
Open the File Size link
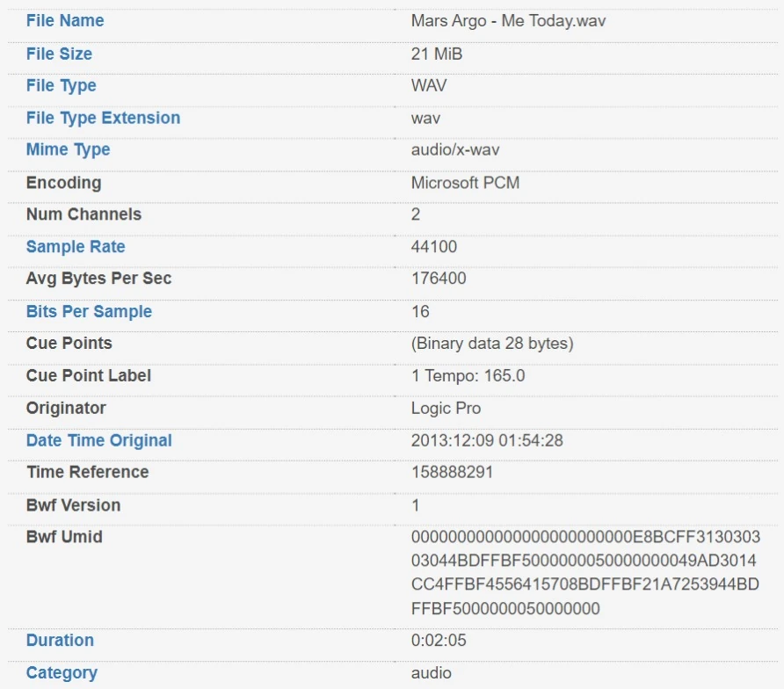pos(59,54)
